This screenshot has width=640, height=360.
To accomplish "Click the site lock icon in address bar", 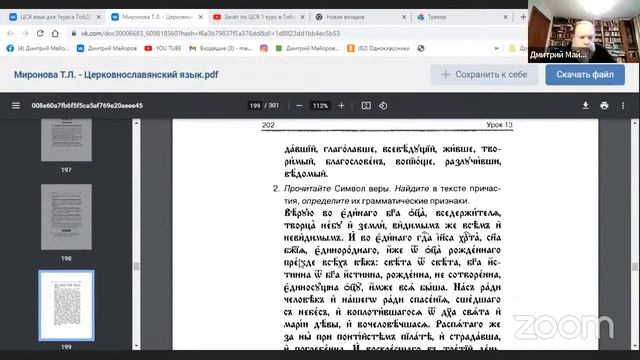I will [x=73, y=33].
